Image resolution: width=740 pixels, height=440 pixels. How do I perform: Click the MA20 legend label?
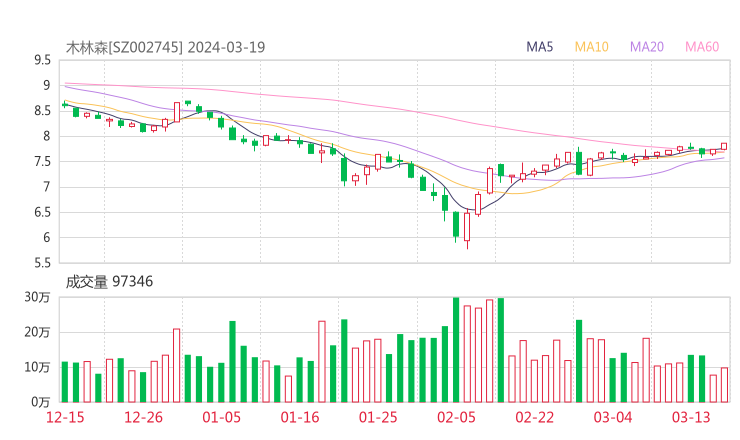[x=647, y=47]
